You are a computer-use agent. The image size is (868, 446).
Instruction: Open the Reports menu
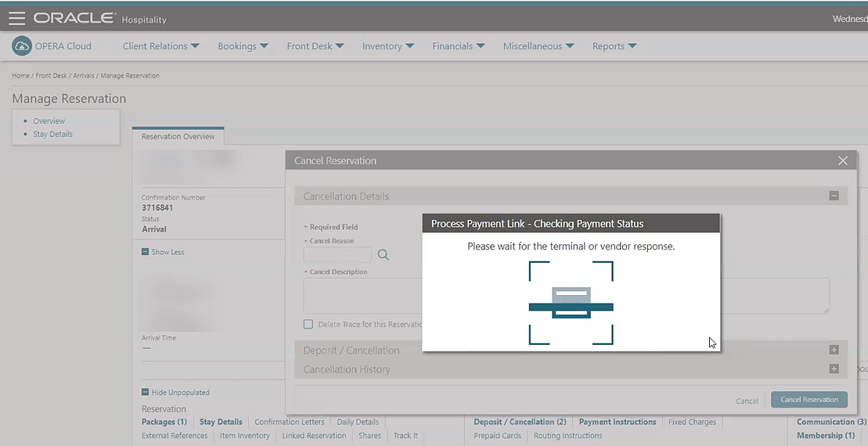pos(614,46)
